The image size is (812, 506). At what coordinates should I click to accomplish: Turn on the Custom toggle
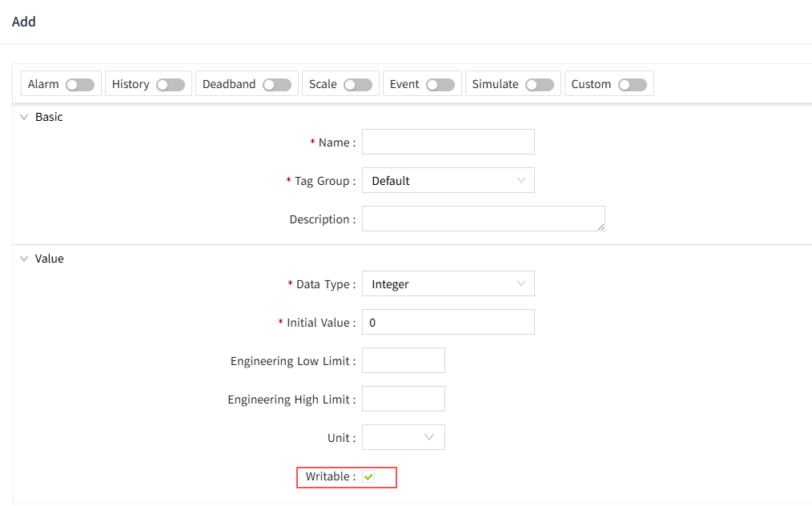coord(633,85)
